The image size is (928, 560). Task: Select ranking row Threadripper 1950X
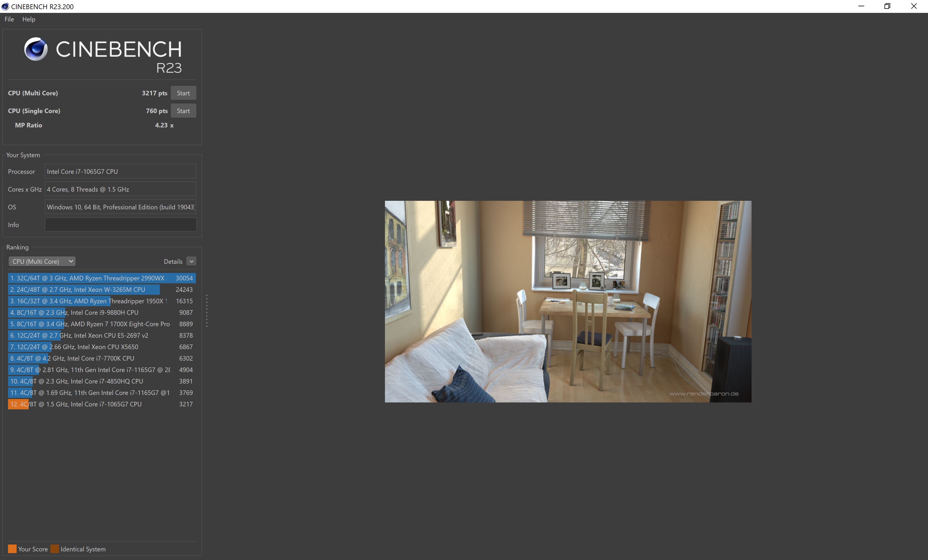point(102,301)
